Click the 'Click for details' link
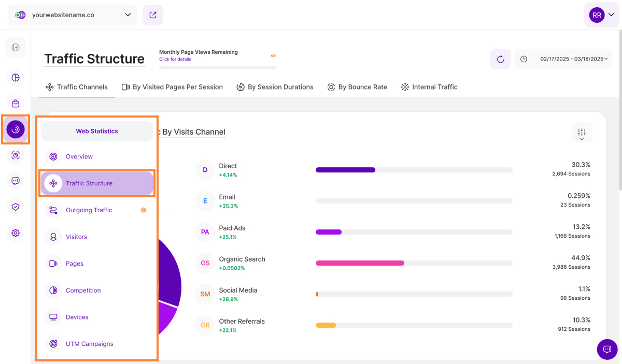 click(x=175, y=60)
